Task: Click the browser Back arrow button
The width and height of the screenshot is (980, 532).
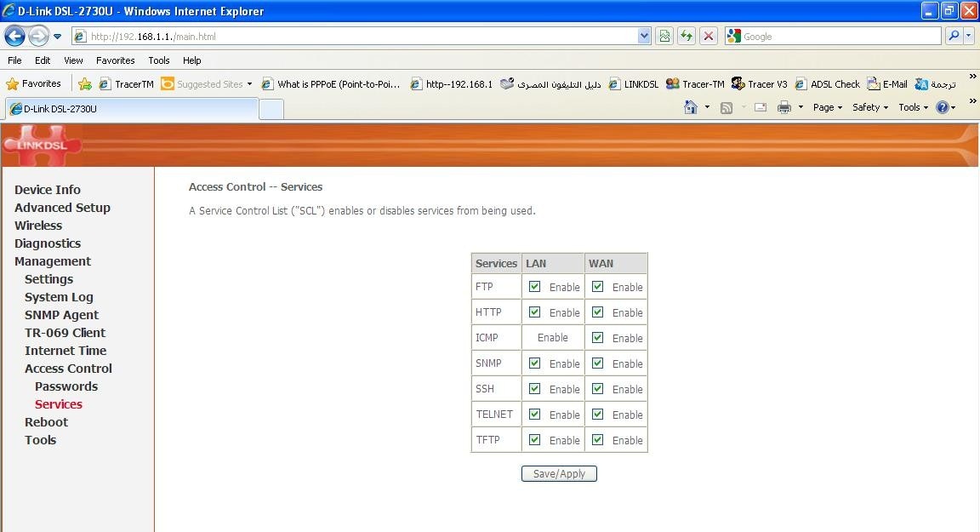Action: coord(15,36)
